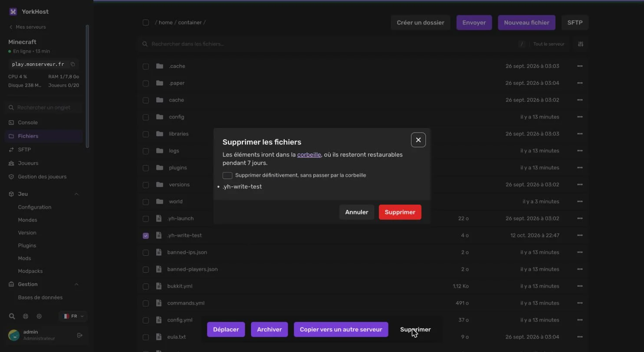644x352 pixels.
Task: Click the Nouveau fichier button
Action: [527, 23]
